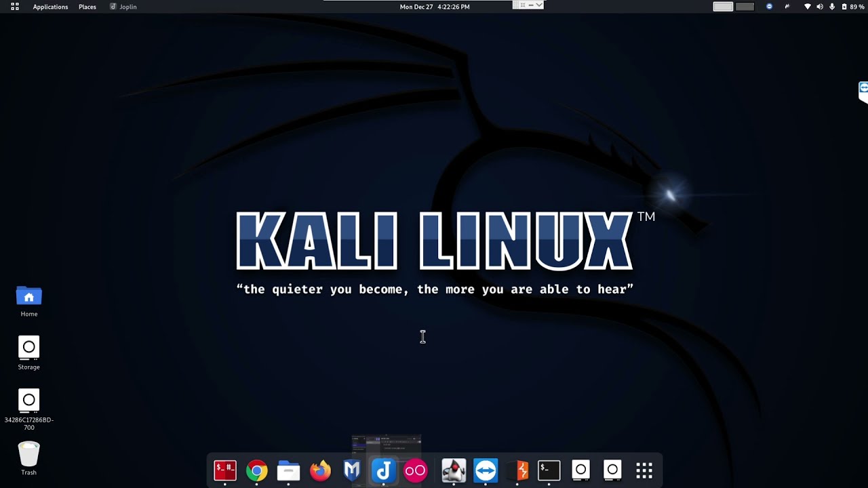Open the clock showing Mon Dec 27
868x488 pixels.
coord(435,7)
